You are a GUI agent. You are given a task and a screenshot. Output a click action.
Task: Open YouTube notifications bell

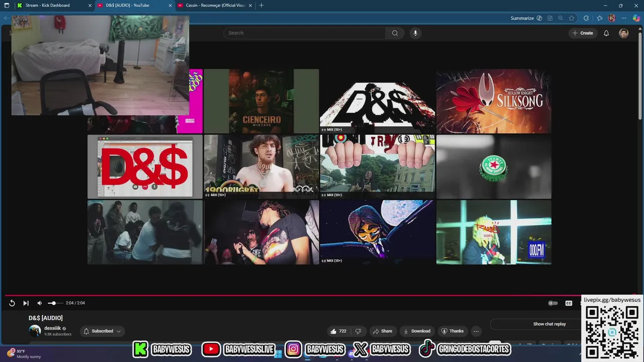coord(606,33)
